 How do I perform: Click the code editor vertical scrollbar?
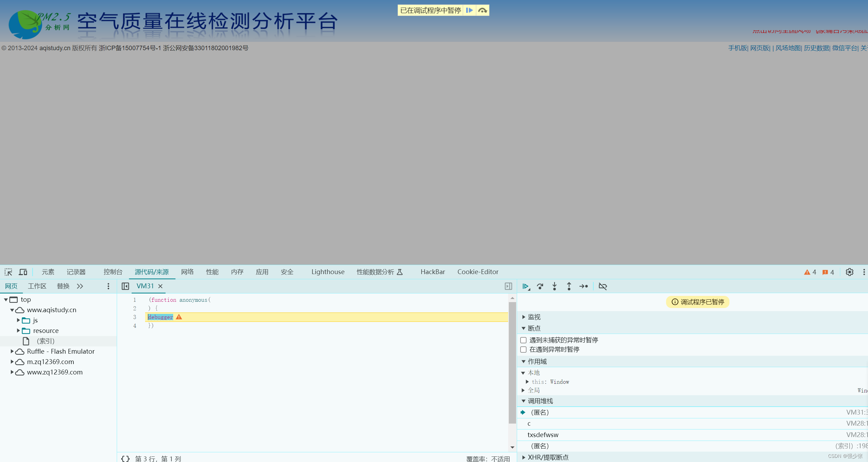pos(512,362)
